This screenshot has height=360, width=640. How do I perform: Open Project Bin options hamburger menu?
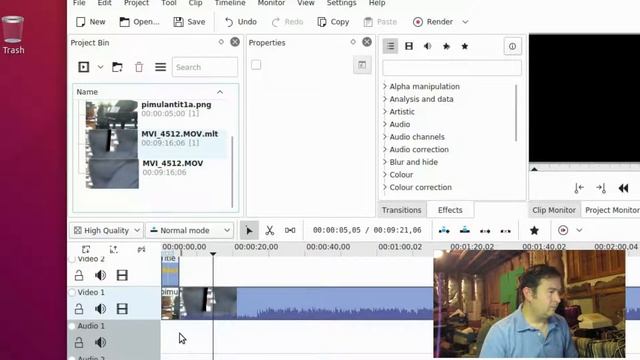click(x=160, y=67)
